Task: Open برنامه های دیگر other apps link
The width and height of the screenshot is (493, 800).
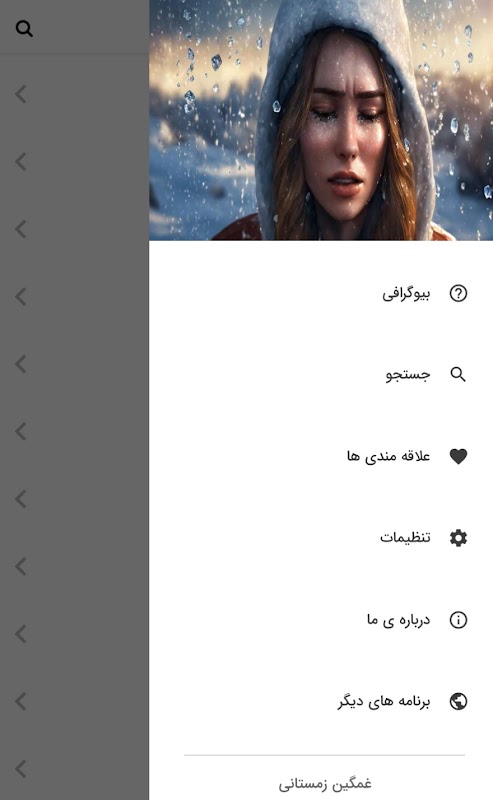Action: (321, 701)
